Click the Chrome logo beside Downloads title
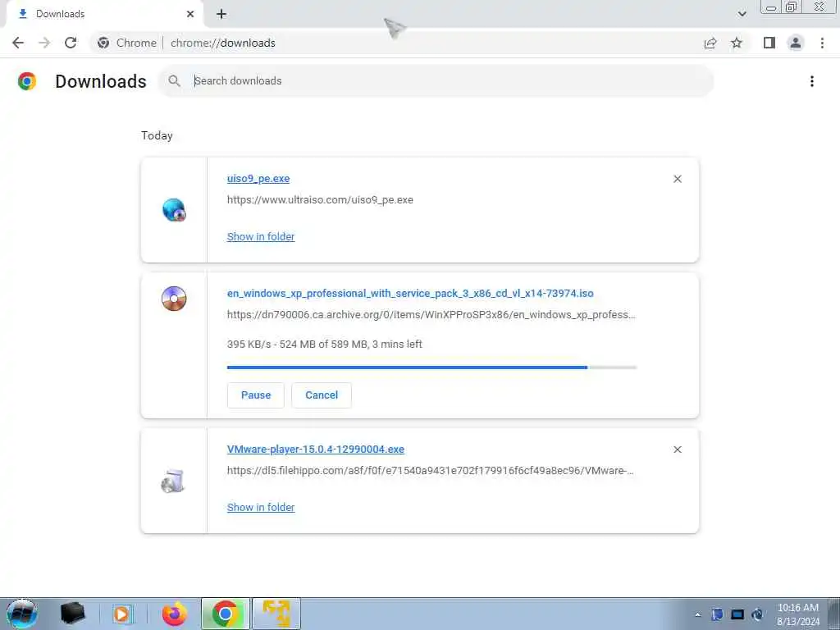This screenshot has height=630, width=840. click(x=27, y=81)
